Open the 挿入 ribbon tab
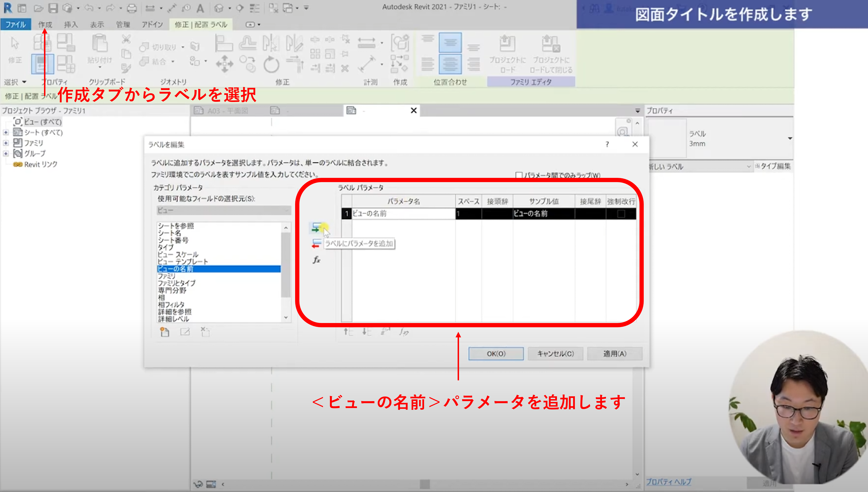The height and width of the screenshot is (492, 868). point(71,24)
